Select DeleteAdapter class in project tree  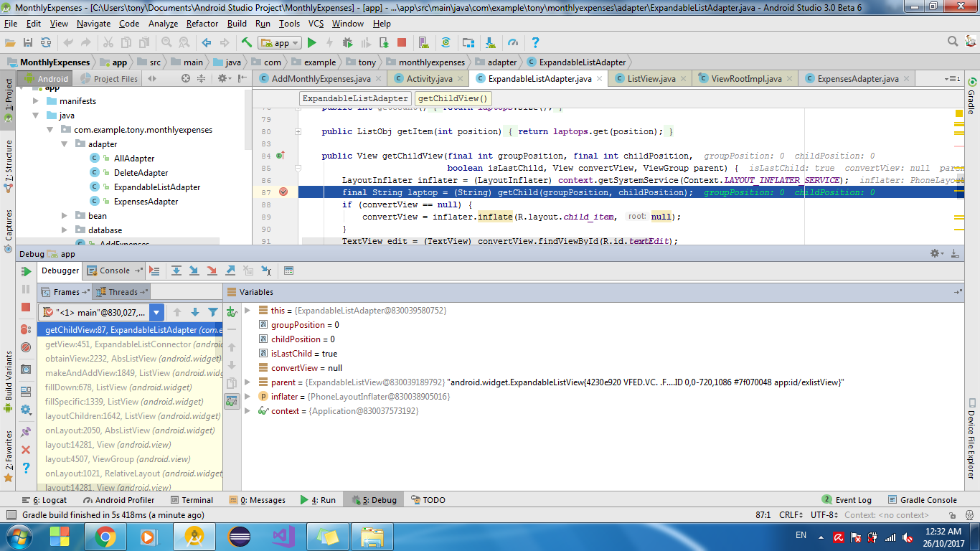click(141, 173)
